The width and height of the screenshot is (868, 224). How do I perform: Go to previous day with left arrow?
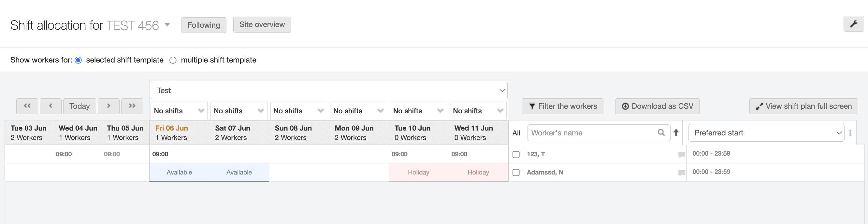point(51,106)
